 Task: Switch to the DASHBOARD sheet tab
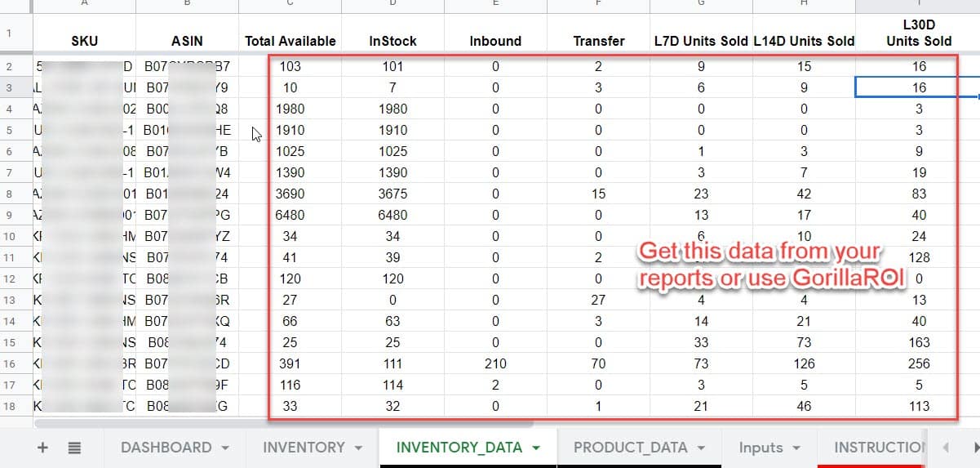coord(166,448)
